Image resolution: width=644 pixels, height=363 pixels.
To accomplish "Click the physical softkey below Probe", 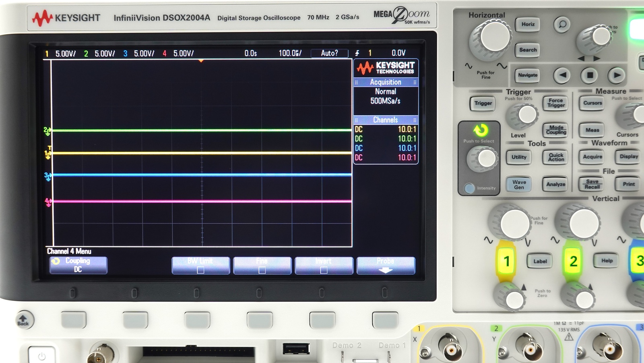I will click(x=385, y=320).
